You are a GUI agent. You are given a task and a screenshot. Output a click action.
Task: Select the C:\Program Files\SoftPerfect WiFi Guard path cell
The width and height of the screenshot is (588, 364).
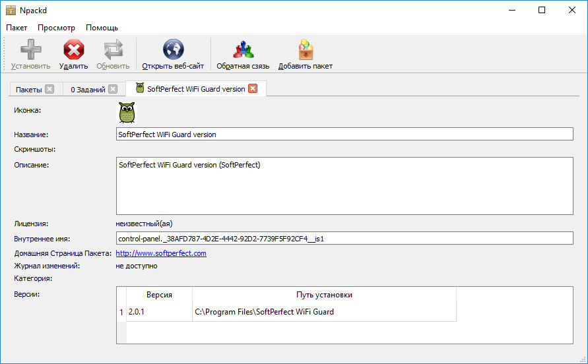point(325,312)
